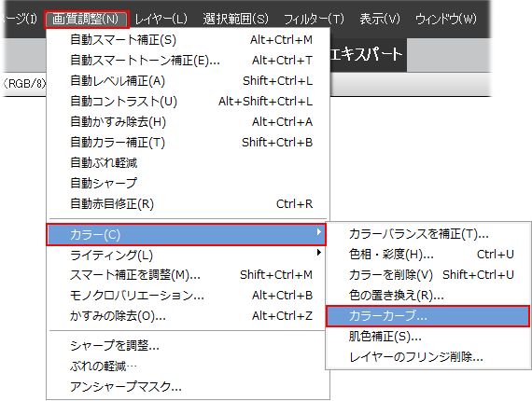
Task: Open the 画質調整(N) menu
Action: [86, 19]
